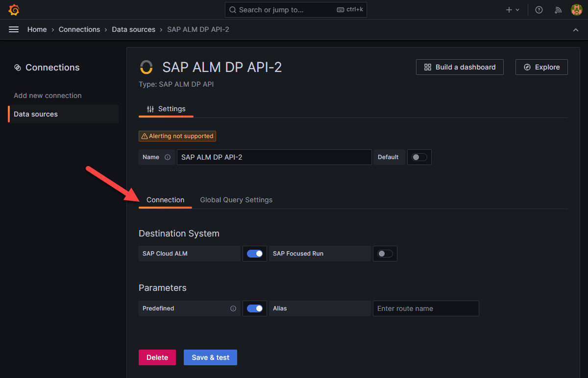
Task: Click the Alias route name input
Action: pyautogui.click(x=426, y=308)
